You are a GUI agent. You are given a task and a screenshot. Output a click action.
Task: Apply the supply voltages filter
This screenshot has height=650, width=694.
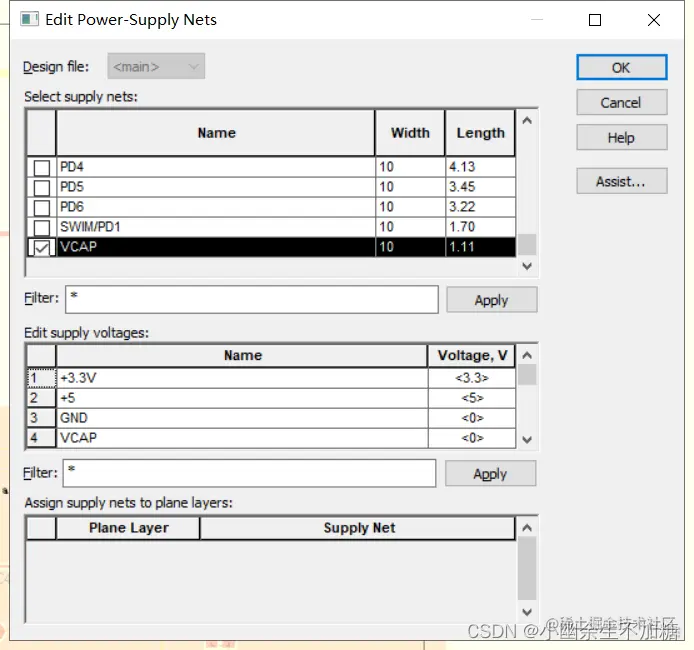(490, 473)
